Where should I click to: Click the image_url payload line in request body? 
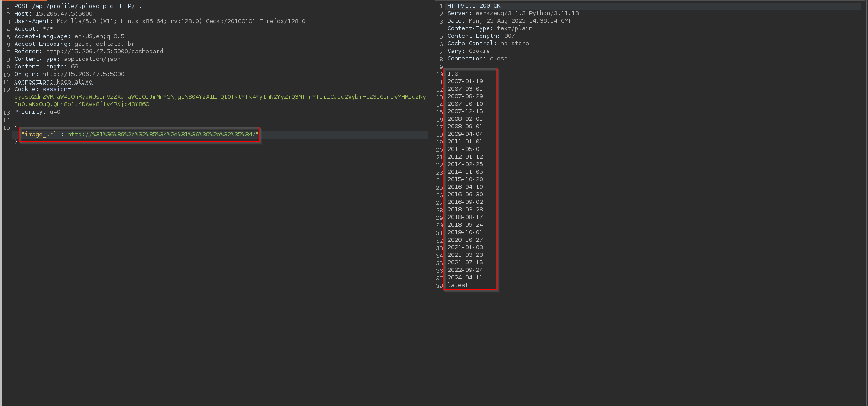point(139,135)
